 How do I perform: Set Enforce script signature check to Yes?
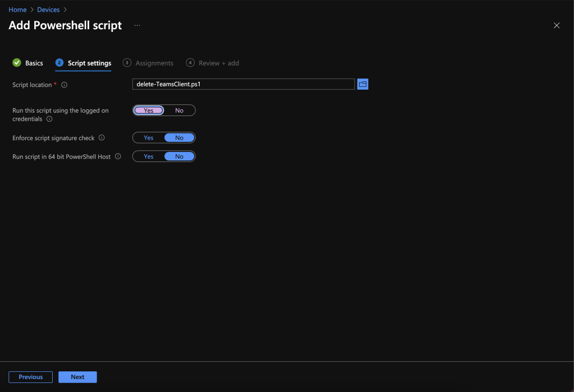point(149,138)
